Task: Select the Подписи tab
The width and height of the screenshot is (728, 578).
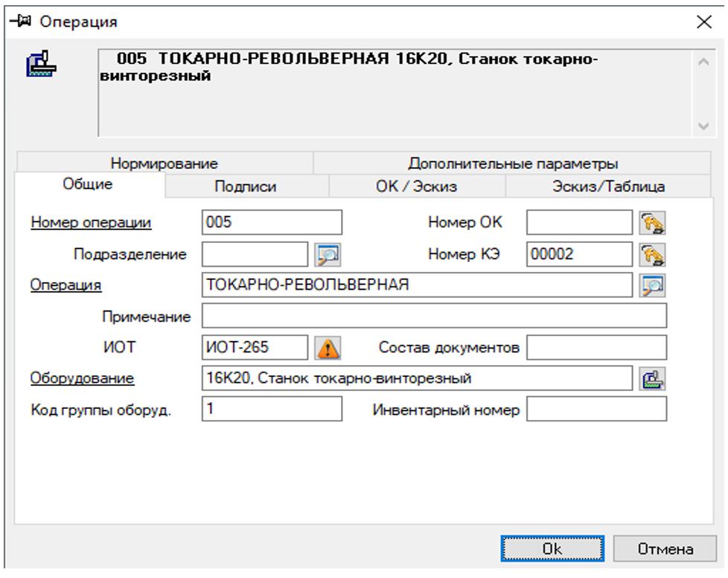Action: tap(246, 187)
